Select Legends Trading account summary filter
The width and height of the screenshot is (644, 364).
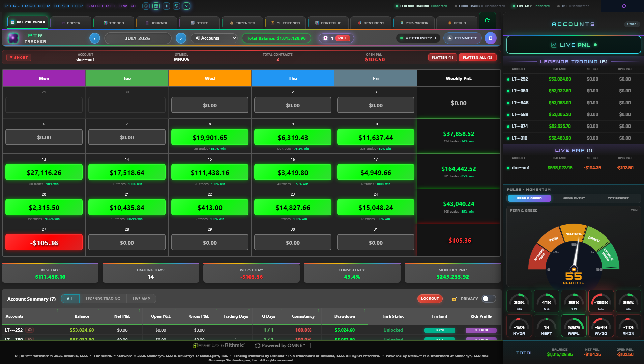[103, 299]
